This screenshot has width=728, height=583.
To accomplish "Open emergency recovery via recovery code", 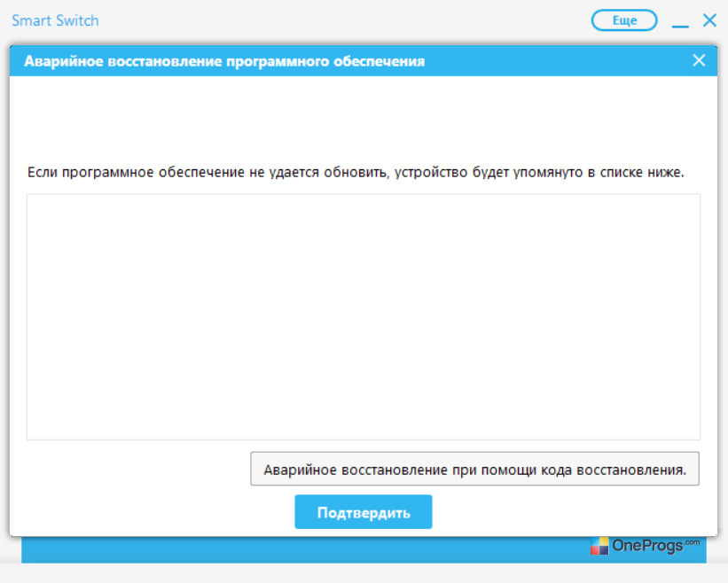I will click(474, 469).
